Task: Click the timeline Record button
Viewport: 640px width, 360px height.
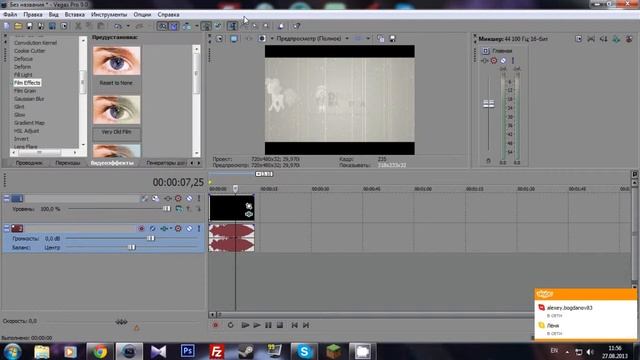Action: (216, 325)
